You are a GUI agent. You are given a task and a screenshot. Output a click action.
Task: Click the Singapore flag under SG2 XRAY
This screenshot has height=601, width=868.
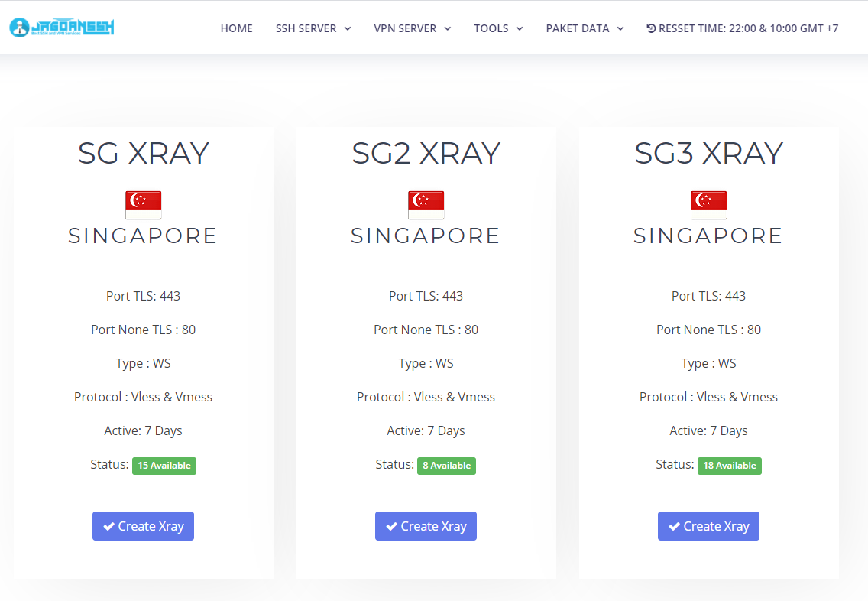(426, 205)
